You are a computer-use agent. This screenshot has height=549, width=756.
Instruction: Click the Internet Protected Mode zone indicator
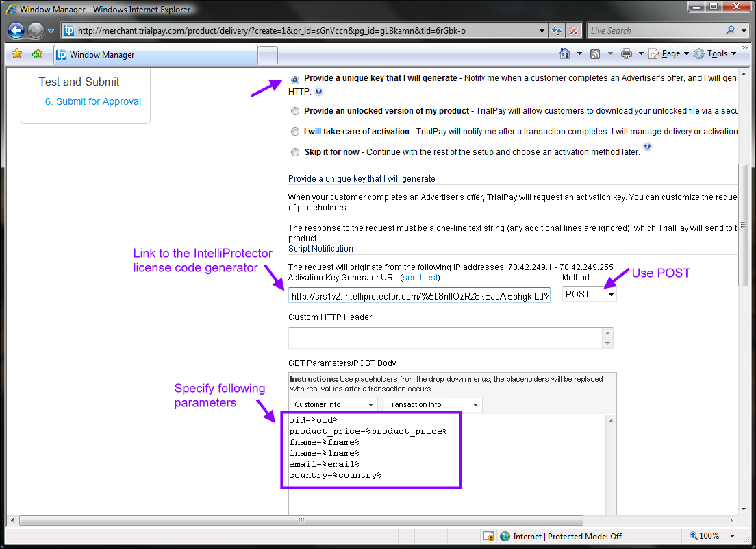pos(561,537)
